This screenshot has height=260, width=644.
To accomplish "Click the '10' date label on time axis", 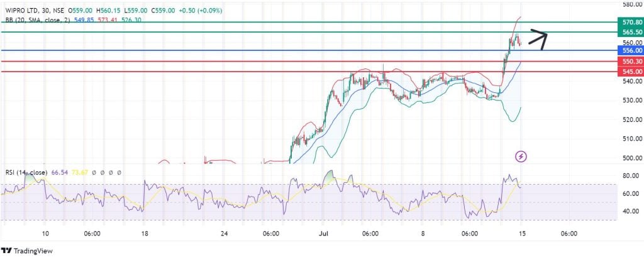I will pyautogui.click(x=45, y=234).
